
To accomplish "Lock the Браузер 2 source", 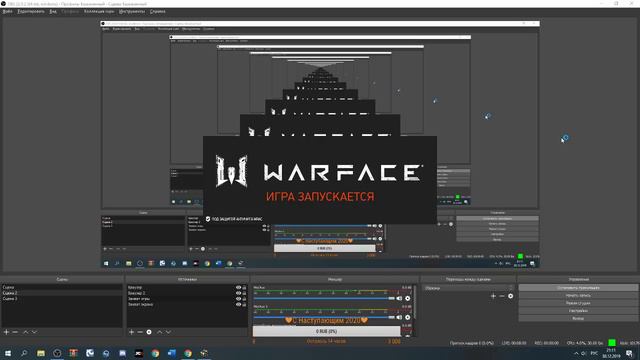I will point(244,293).
